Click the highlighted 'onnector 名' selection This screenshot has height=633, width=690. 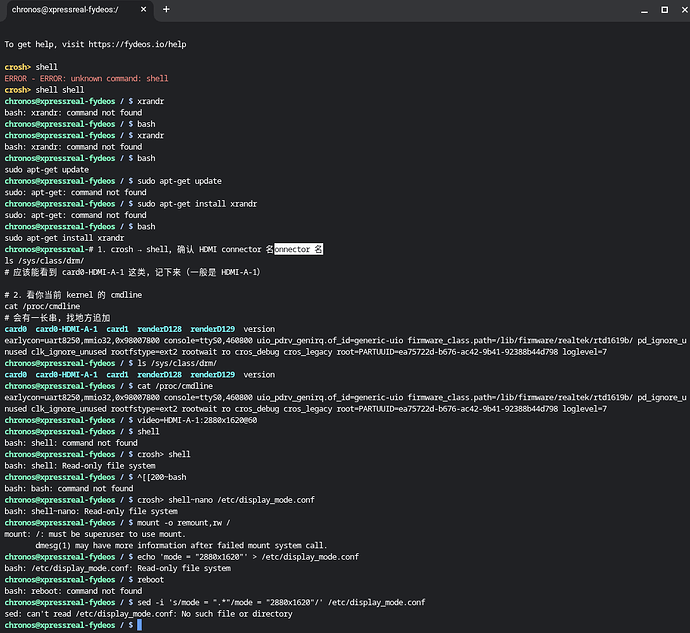(298, 249)
